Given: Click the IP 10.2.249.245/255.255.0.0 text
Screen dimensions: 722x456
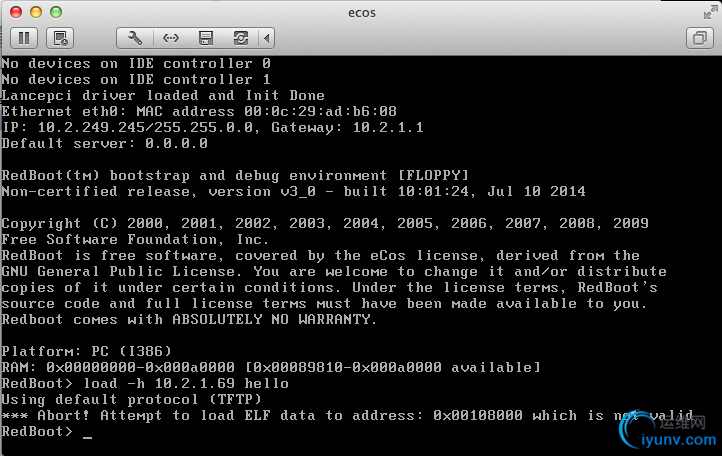Looking at the screenshot, I should pos(146,127).
